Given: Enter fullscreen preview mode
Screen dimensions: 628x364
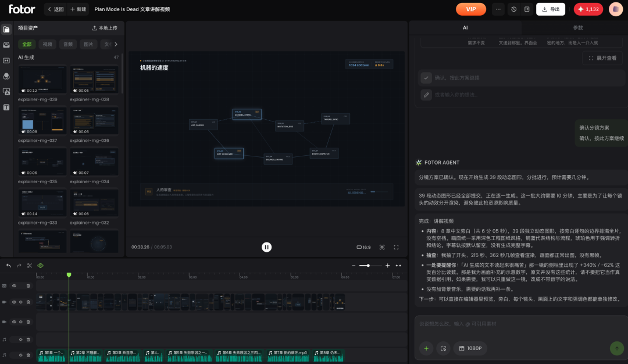Looking at the screenshot, I should pyautogui.click(x=396, y=247).
